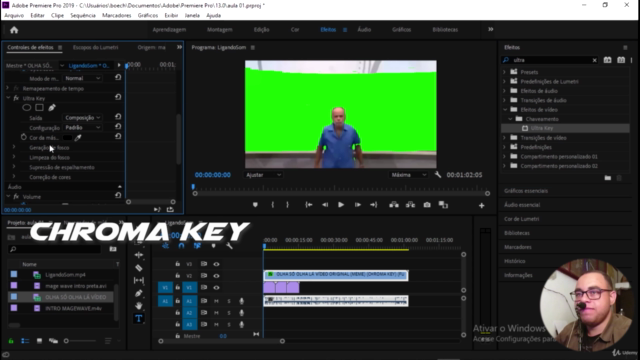Toggle V2 track output eye

click(216, 276)
